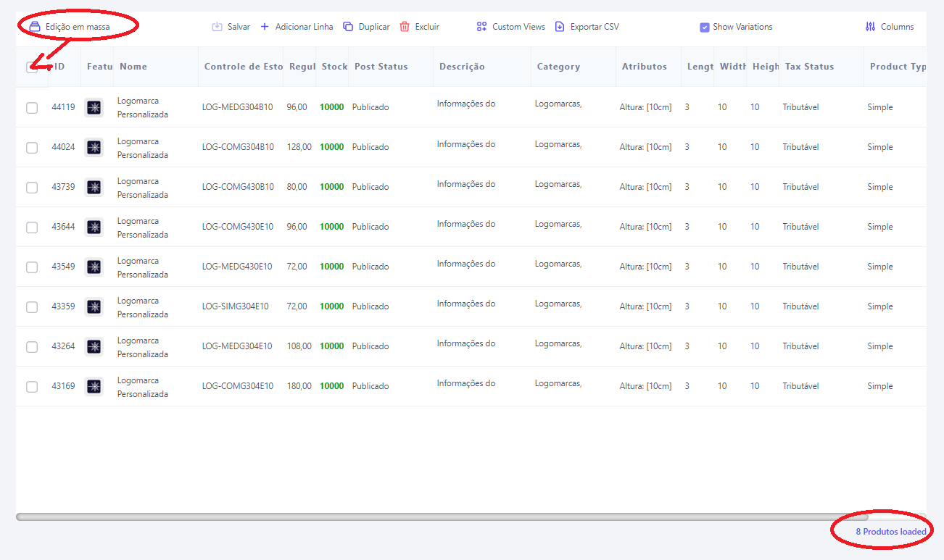Screen dimensions: 944x560
Task: Toggle the select-all header checkbox
Action: click(x=32, y=67)
